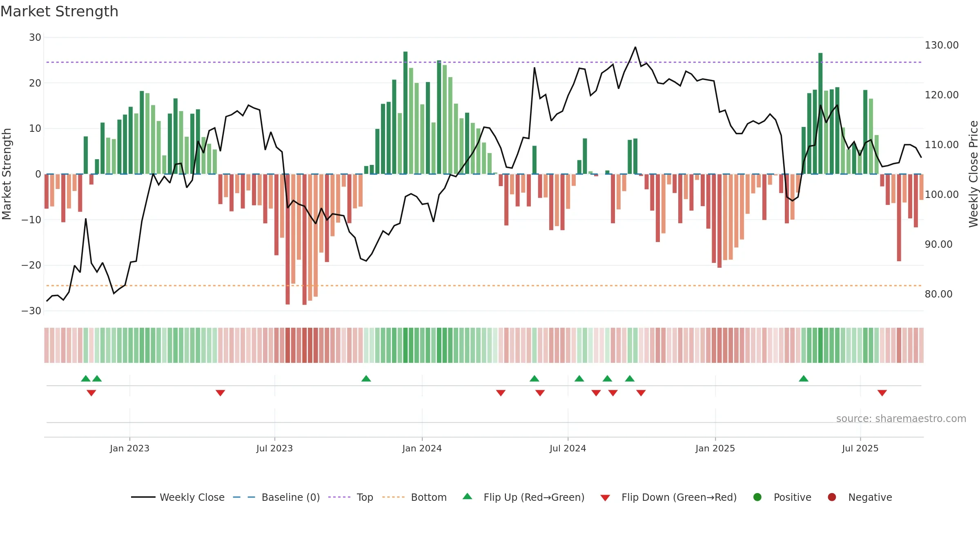Click the Market Strength vertical axis title
The width and height of the screenshot is (980, 551).
[x=7, y=174]
